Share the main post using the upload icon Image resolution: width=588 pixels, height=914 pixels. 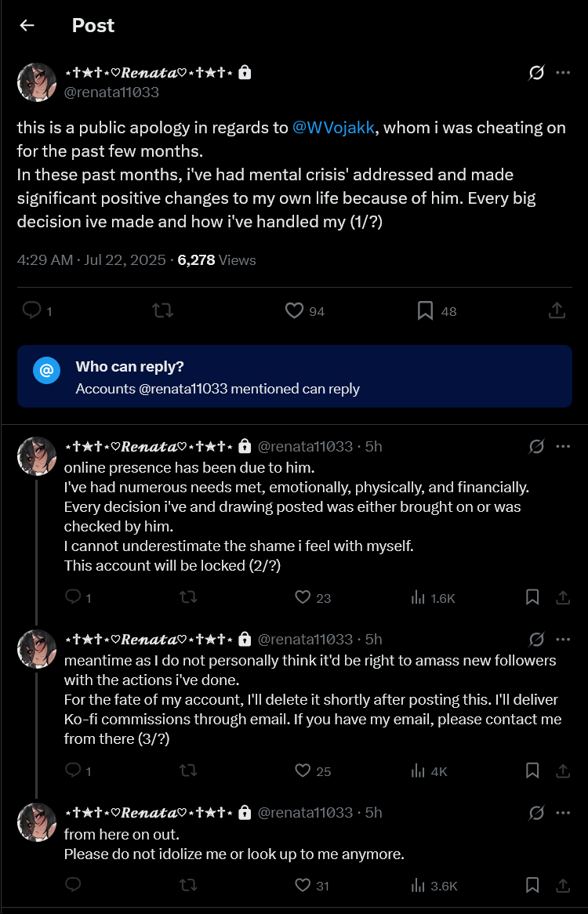point(557,310)
